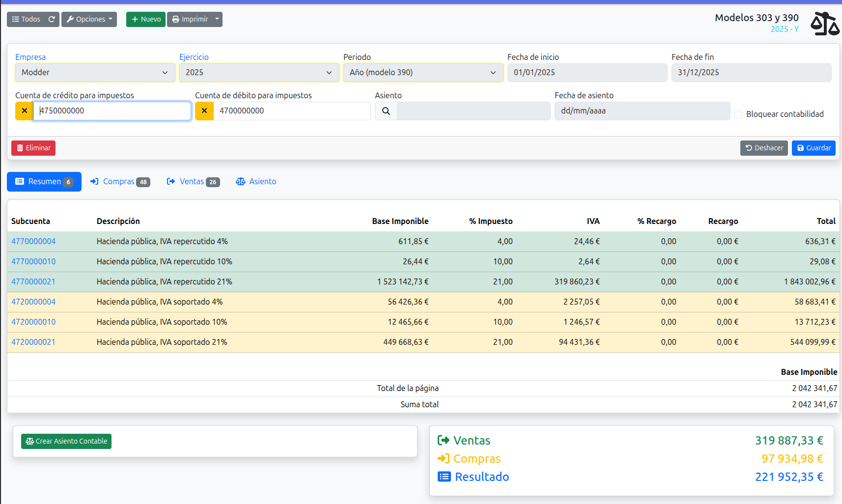This screenshot has height=504, width=842.
Task: Click Crear Asiento Contable button
Action: pyautogui.click(x=66, y=441)
